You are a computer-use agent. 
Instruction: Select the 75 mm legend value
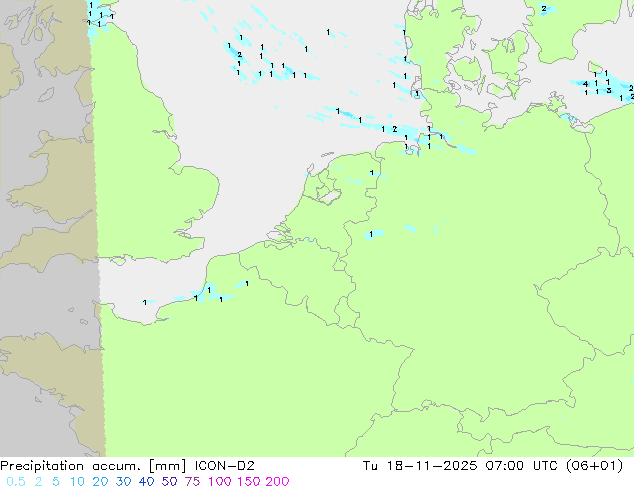(x=192, y=482)
